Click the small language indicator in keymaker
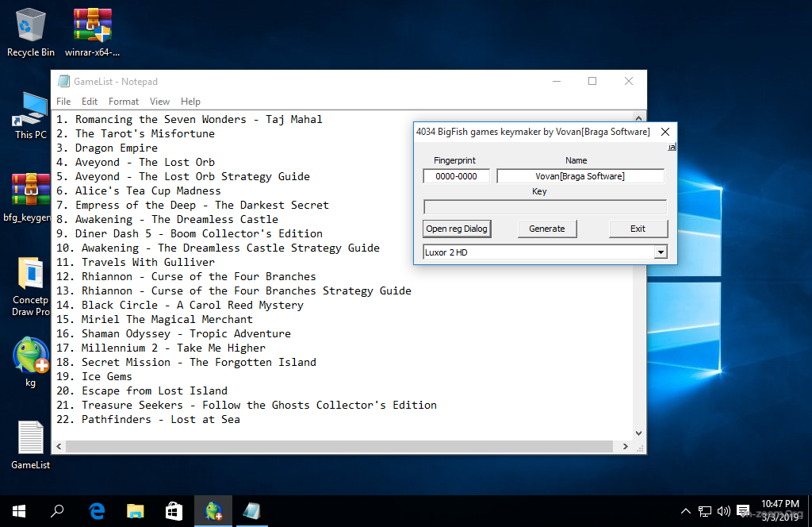Screen dimensions: 812x527 672,147
